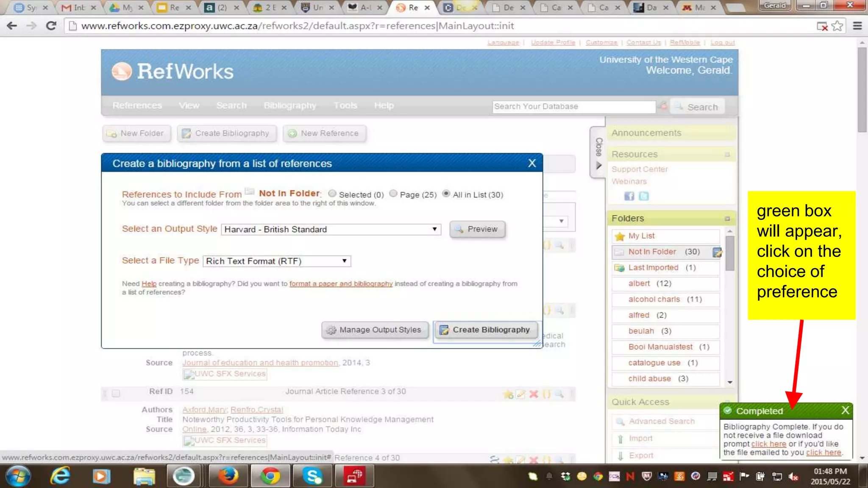Click the clear-search icon beside the search box
Image resolution: width=868 pixels, height=488 pixels.
(x=663, y=106)
